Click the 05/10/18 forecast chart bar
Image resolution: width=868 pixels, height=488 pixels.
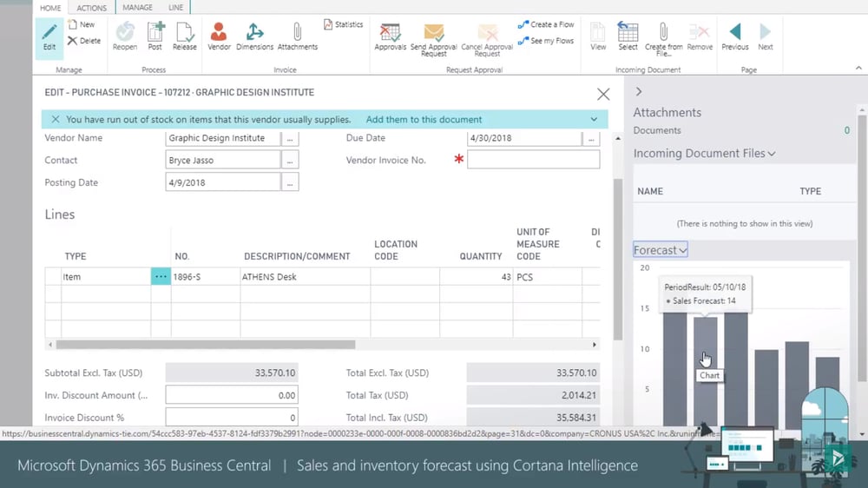click(x=705, y=371)
